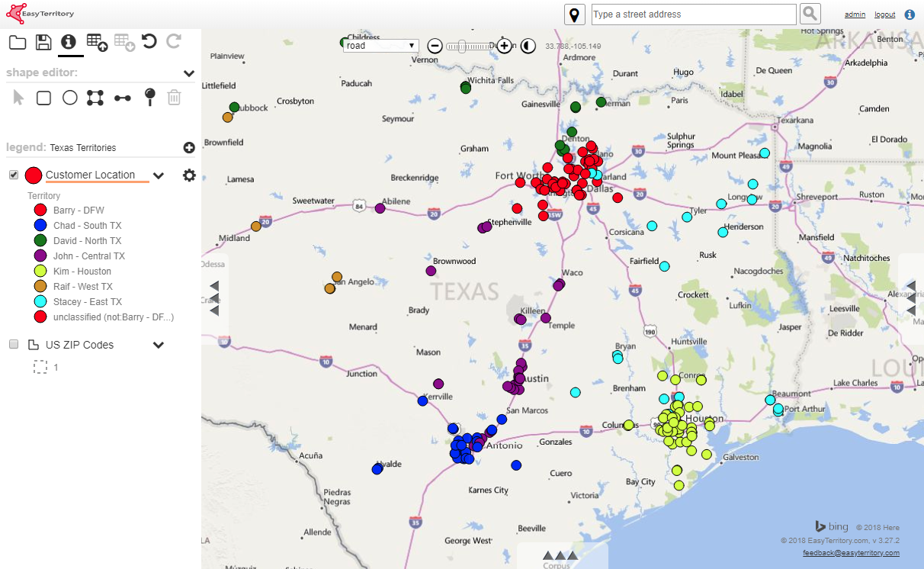Click the dashed square symbol labeled 1

pos(40,368)
